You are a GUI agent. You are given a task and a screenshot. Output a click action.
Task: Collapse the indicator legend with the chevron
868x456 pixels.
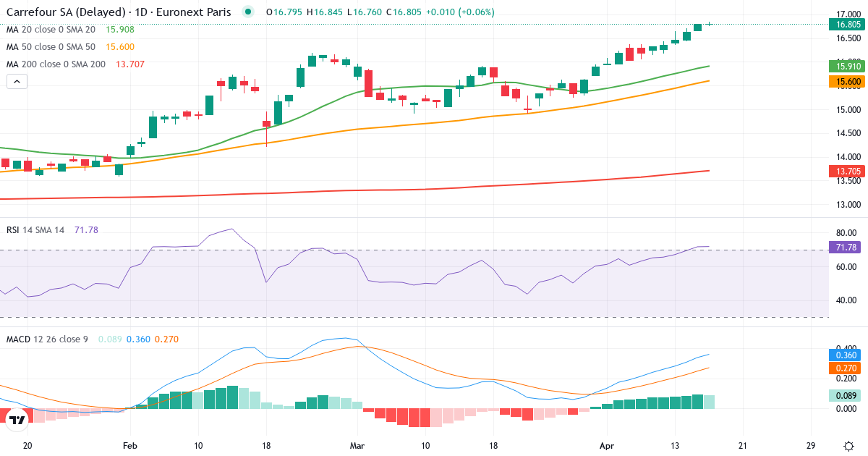[x=16, y=81]
